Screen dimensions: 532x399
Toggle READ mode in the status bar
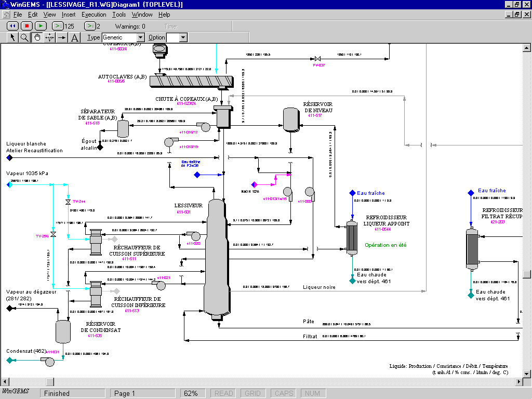222,393
